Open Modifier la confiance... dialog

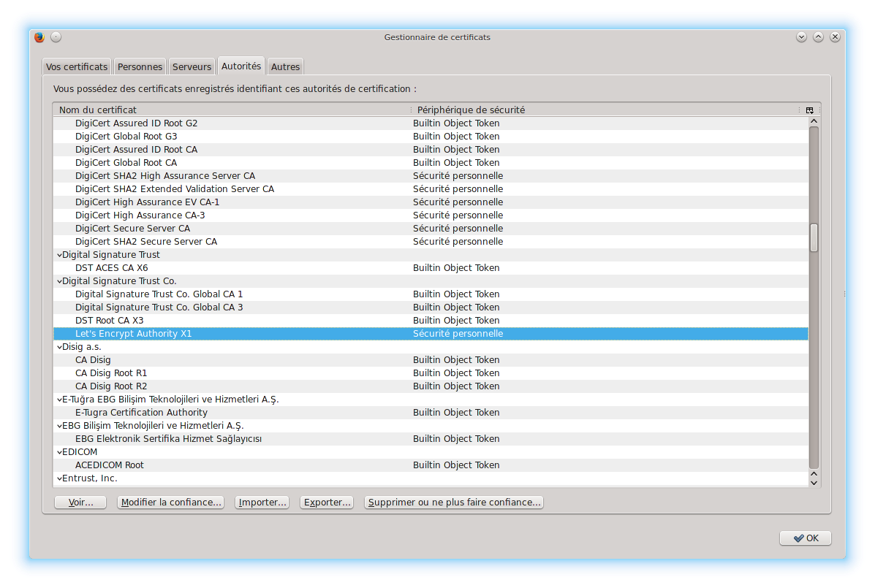[x=171, y=502]
